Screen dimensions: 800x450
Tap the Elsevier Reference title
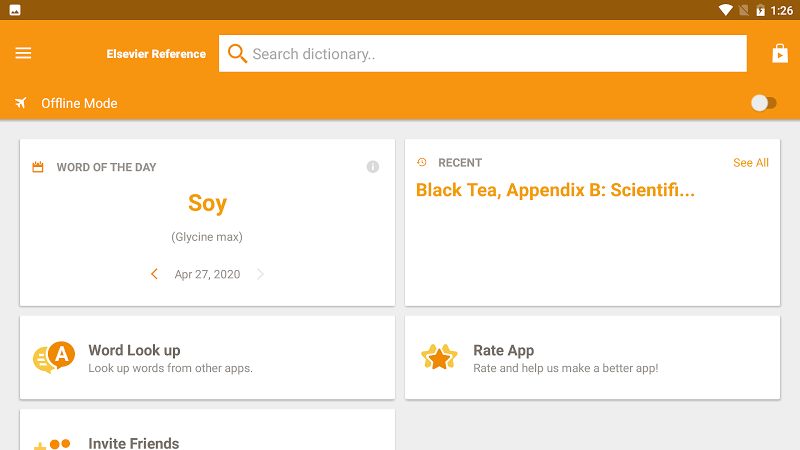[x=156, y=54]
